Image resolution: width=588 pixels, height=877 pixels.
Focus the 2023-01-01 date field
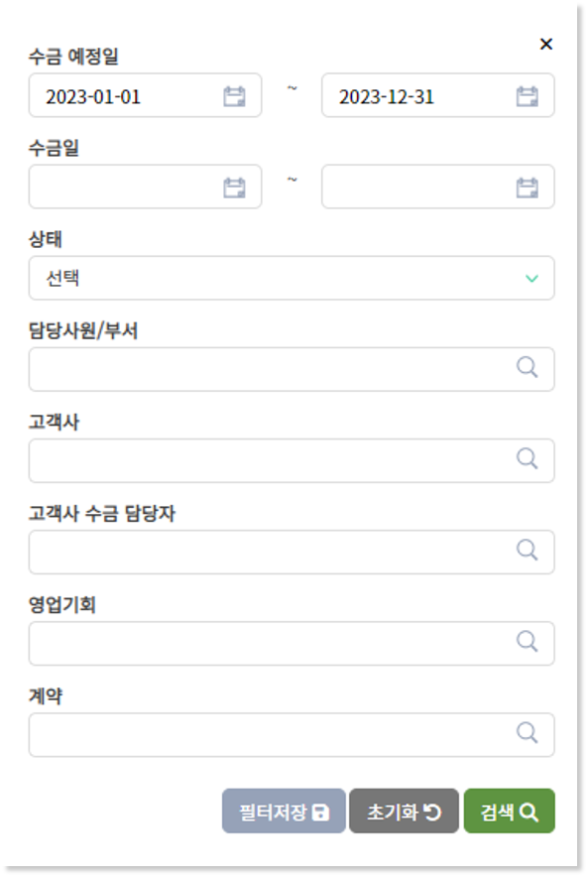click(145, 95)
